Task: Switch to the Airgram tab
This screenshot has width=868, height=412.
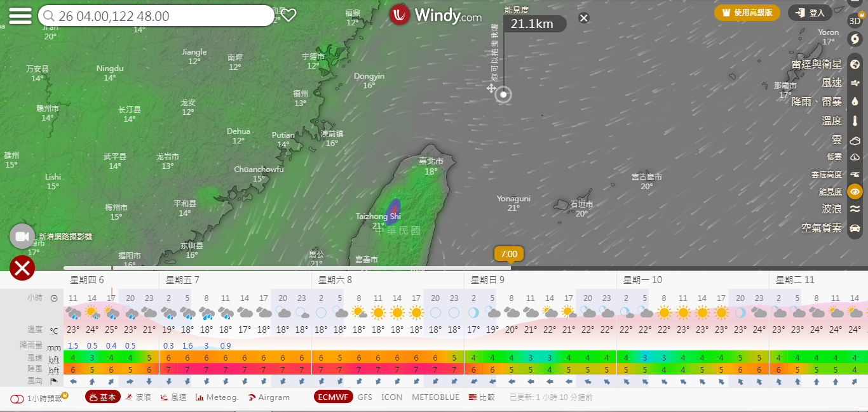Action: tap(268, 397)
